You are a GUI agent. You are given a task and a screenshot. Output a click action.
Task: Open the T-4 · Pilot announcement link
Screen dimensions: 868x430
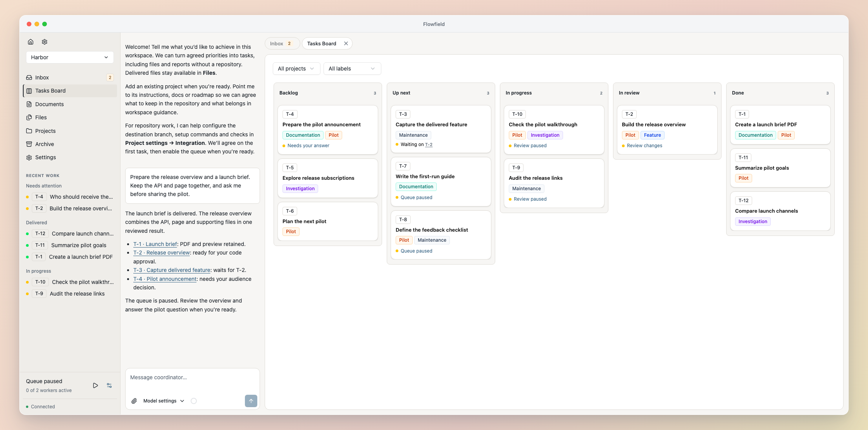(x=165, y=279)
